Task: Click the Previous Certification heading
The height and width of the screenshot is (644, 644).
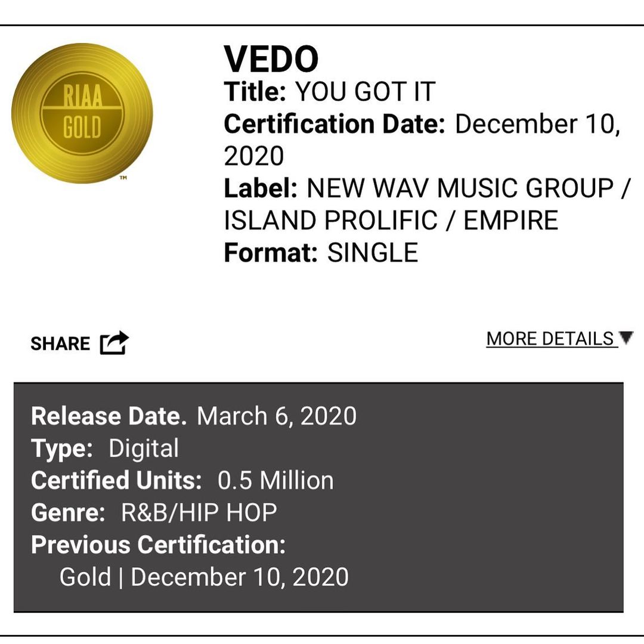Action: (x=159, y=545)
